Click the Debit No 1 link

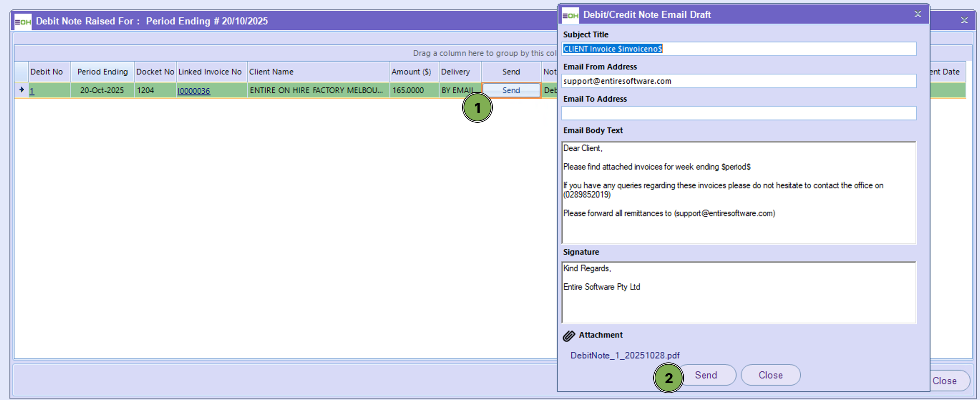(32, 91)
